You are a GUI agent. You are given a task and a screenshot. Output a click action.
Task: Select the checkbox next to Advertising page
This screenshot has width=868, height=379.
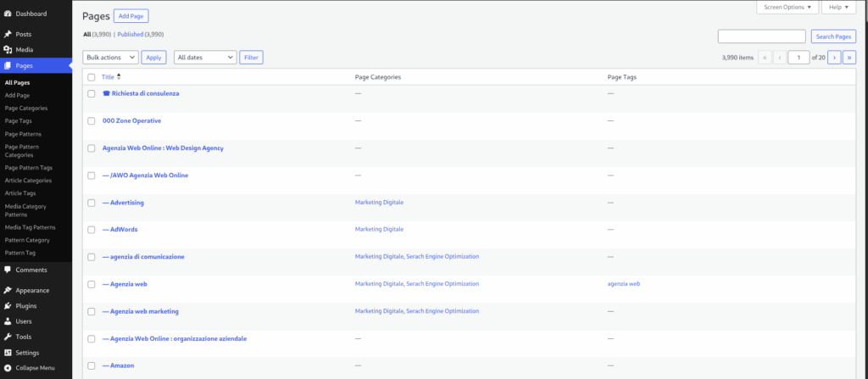coord(92,203)
